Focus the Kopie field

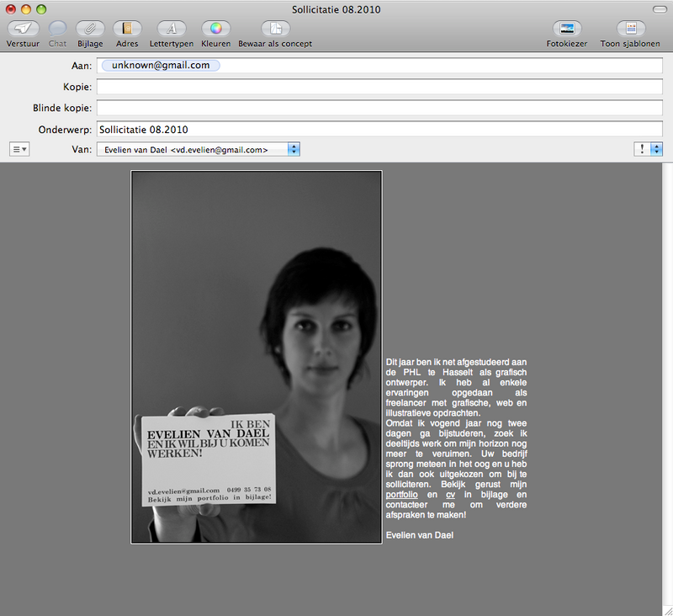coord(379,87)
